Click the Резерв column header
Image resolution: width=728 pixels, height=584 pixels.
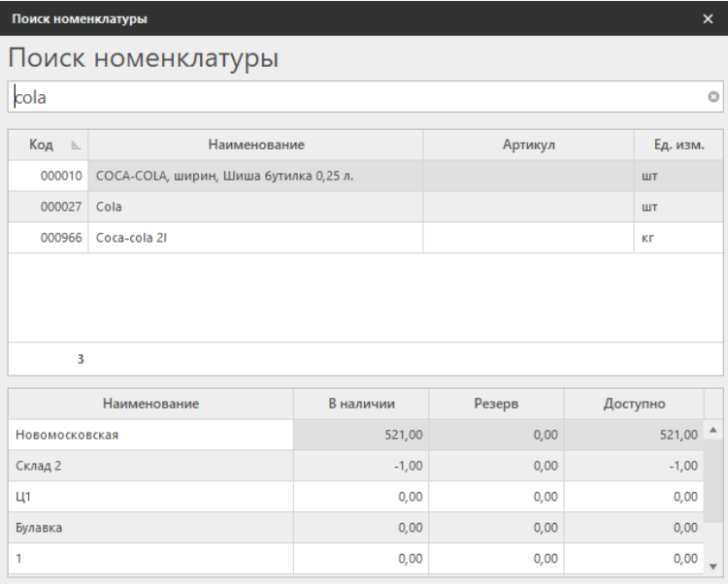(496, 404)
